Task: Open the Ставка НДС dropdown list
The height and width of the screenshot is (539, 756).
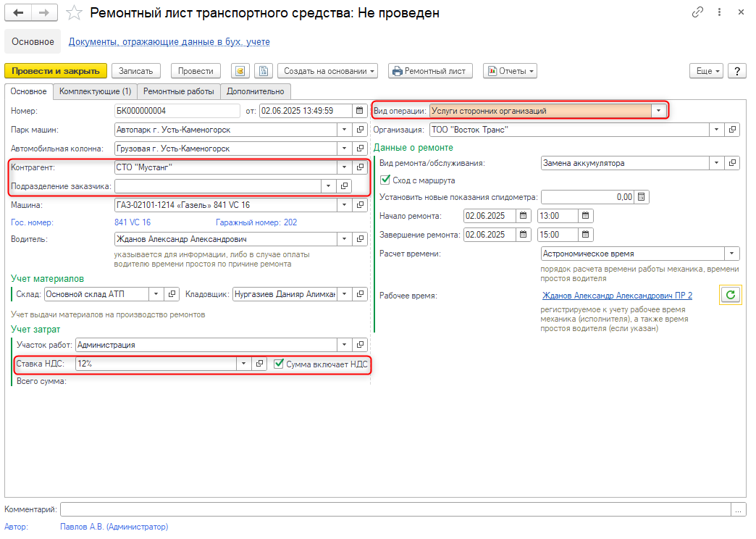Action: click(243, 364)
